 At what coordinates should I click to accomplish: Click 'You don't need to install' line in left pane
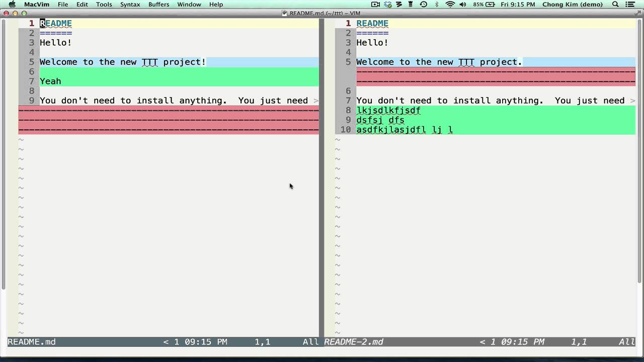(x=174, y=101)
